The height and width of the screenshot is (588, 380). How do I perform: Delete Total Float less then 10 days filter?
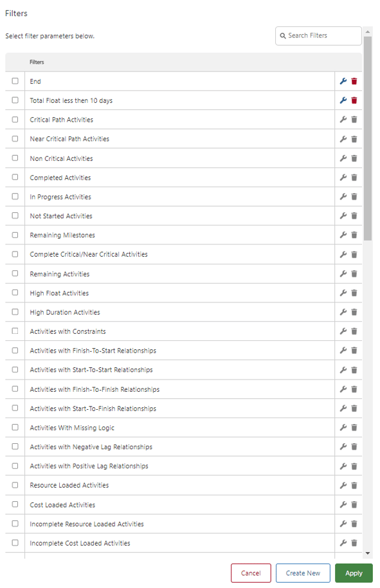tap(354, 100)
